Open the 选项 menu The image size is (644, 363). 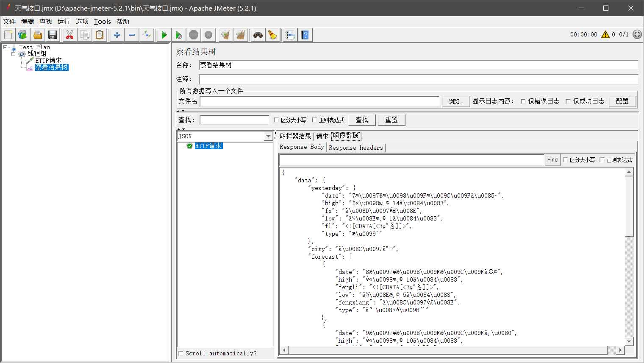pyautogui.click(x=82, y=21)
